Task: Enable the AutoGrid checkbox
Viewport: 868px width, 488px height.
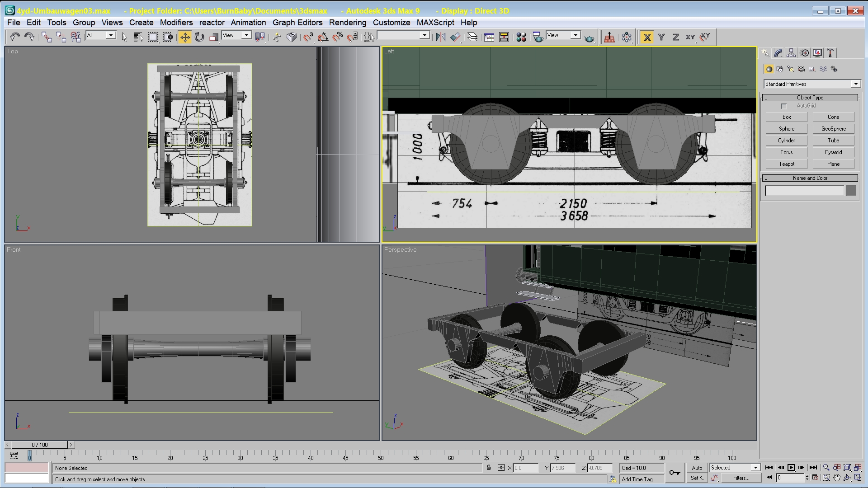Action: [784, 106]
